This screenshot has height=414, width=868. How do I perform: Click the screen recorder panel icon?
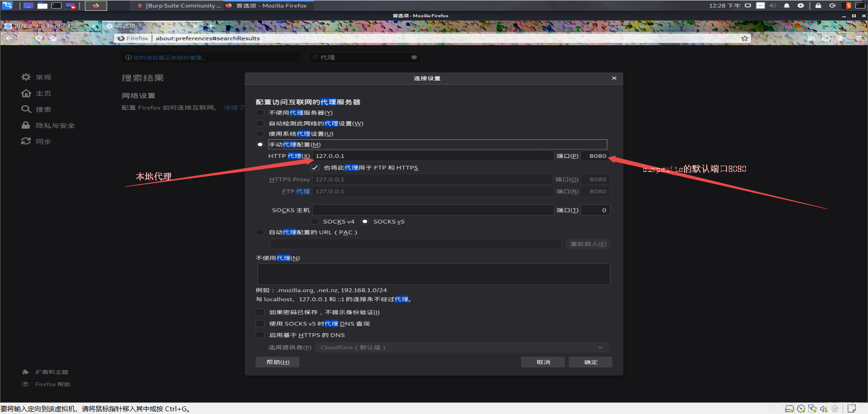[x=71, y=5]
